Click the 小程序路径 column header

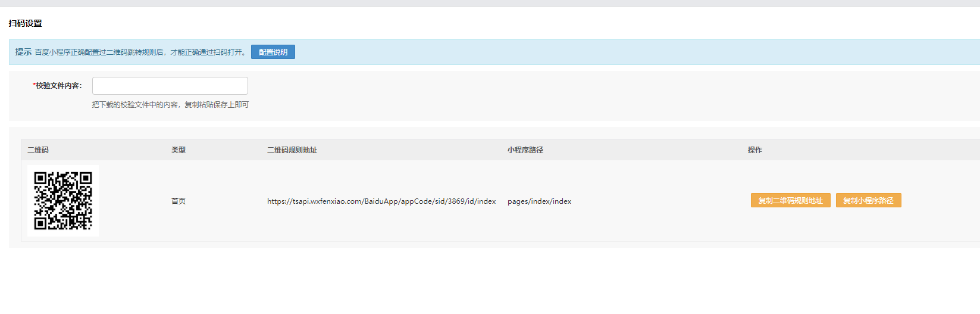525,150
